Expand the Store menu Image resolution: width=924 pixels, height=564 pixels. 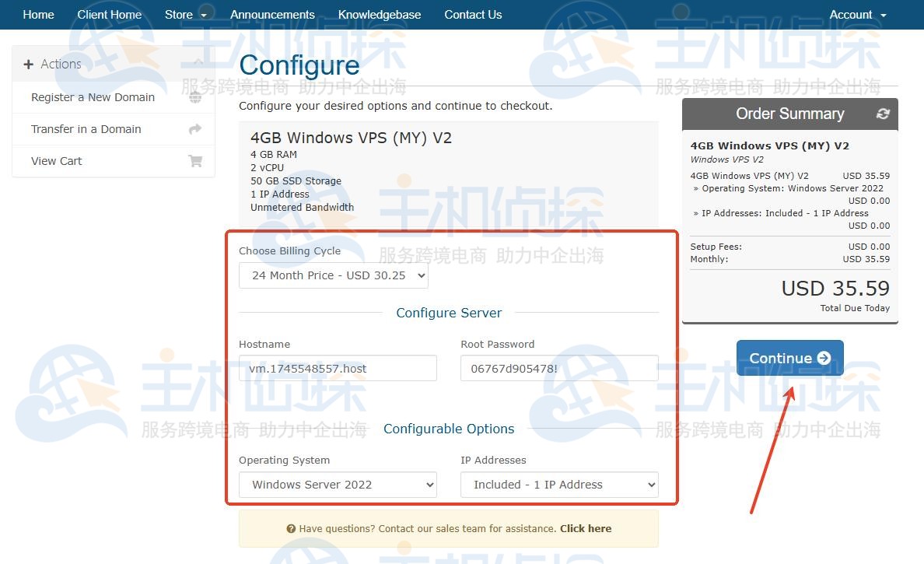click(x=186, y=15)
